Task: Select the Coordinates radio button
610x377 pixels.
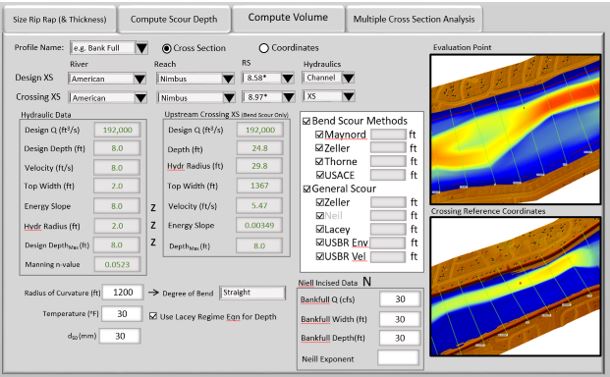Action: 264,48
